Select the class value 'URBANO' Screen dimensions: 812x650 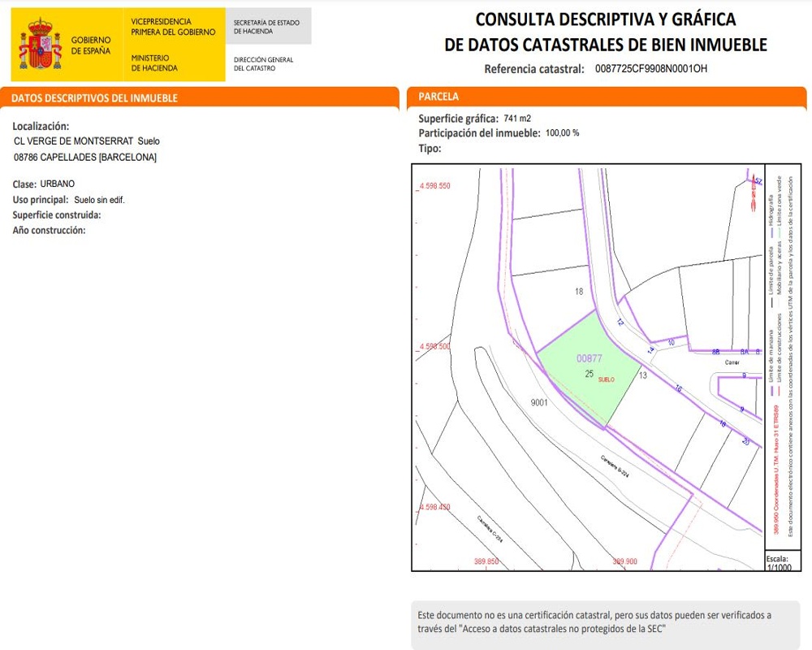click(58, 184)
